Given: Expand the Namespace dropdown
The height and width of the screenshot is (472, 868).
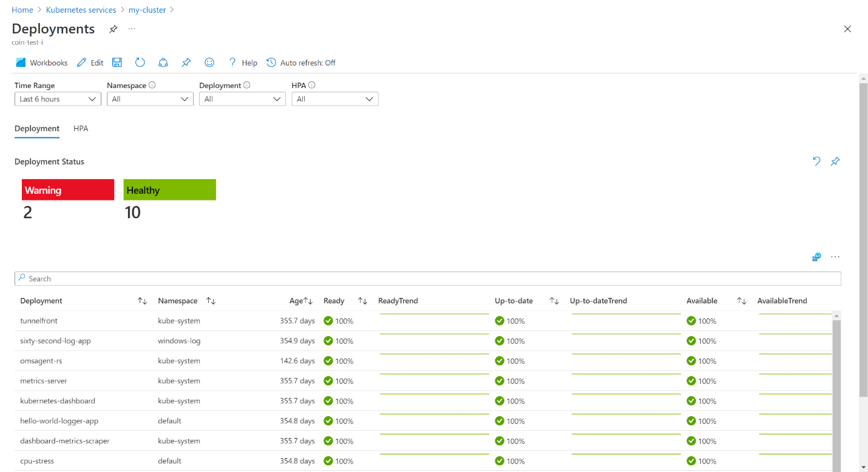Looking at the screenshot, I should (x=150, y=99).
